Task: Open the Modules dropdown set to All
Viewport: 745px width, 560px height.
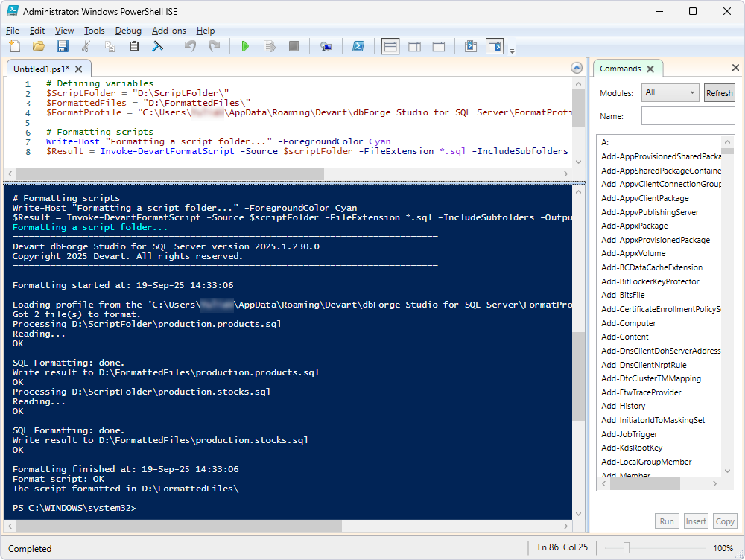Action: point(670,93)
